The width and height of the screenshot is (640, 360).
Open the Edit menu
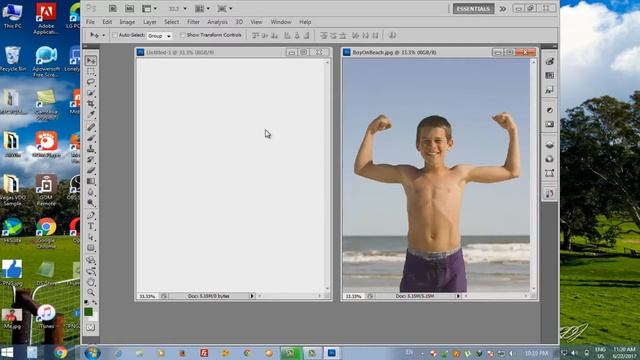(x=107, y=22)
